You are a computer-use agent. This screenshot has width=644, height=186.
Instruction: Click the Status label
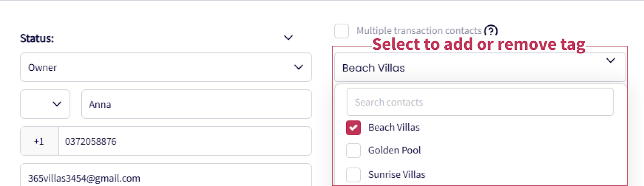(37, 39)
